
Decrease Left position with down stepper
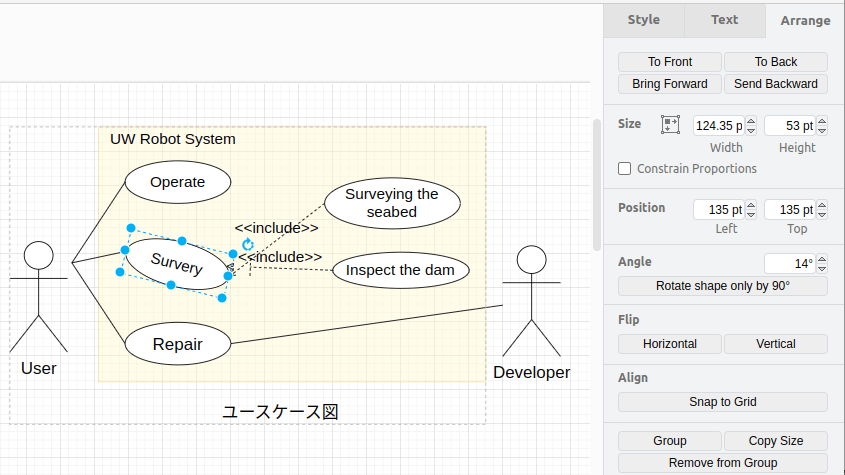pyautogui.click(x=751, y=215)
